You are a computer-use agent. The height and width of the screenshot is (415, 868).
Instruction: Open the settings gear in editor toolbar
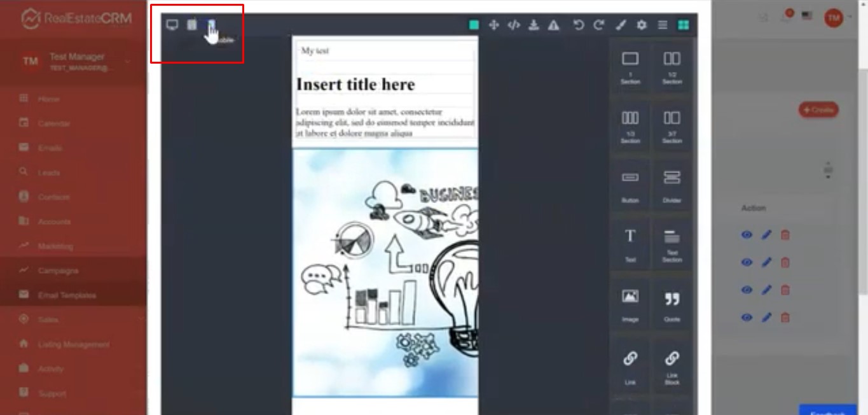coord(642,25)
